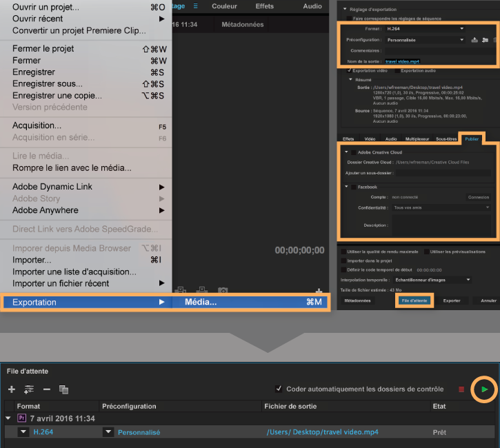
Task: Check Utiliser les prévisualisations
Action: [426, 252]
